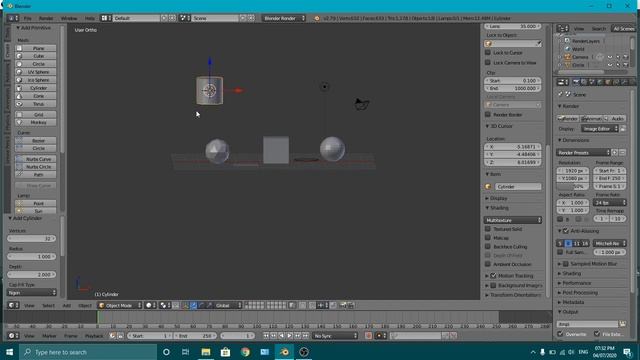
Task: Open the Object Mode dropdown
Action: coord(120,305)
